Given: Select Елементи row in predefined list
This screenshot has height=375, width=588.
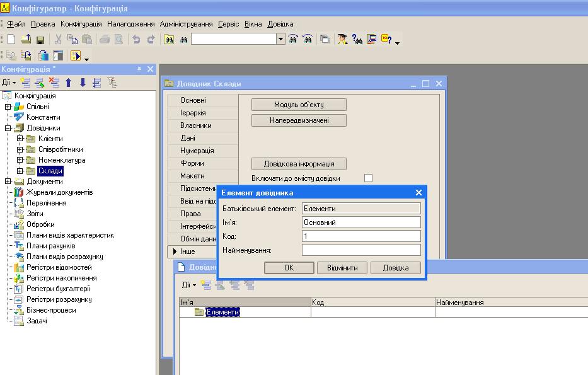Looking at the screenshot, I should click(222, 312).
